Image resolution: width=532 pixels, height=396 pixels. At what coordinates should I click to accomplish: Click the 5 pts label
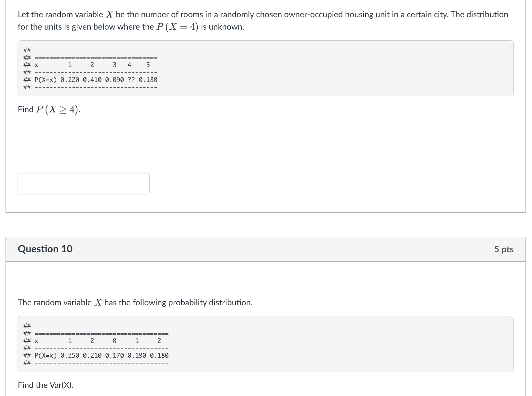click(503, 249)
